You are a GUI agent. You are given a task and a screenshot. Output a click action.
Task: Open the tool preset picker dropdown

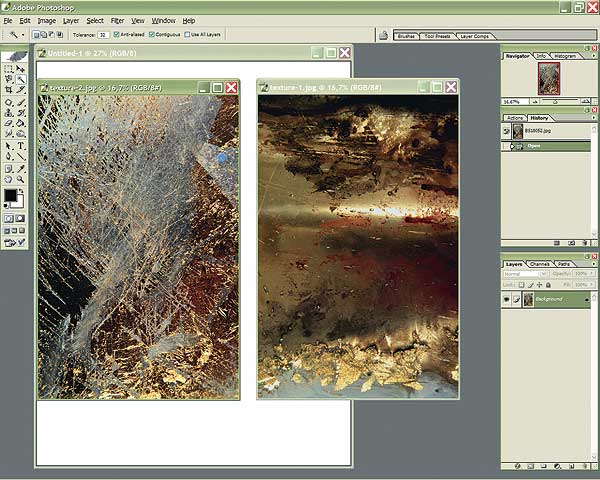coord(11,34)
